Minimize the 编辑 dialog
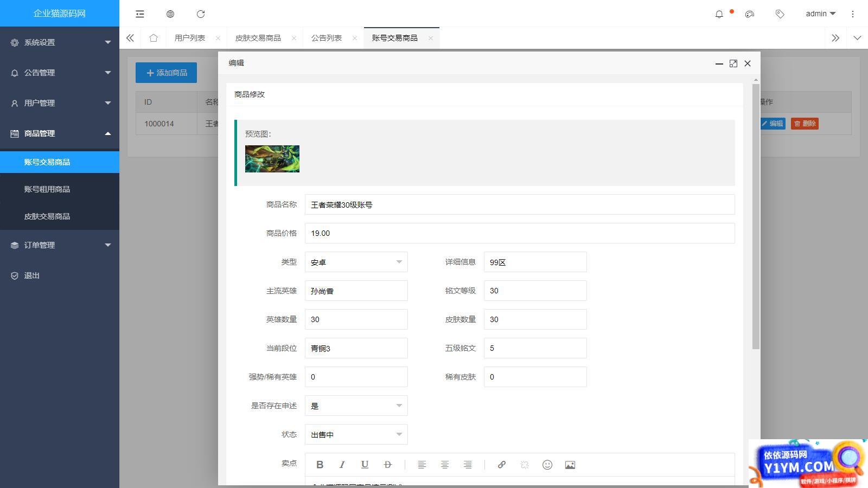 click(x=719, y=63)
